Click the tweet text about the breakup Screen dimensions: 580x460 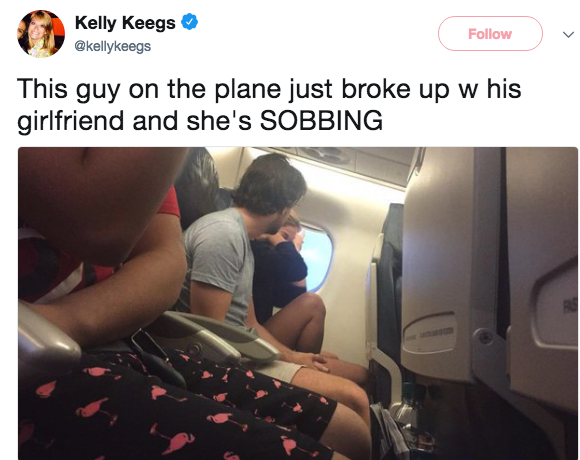pos(269,104)
